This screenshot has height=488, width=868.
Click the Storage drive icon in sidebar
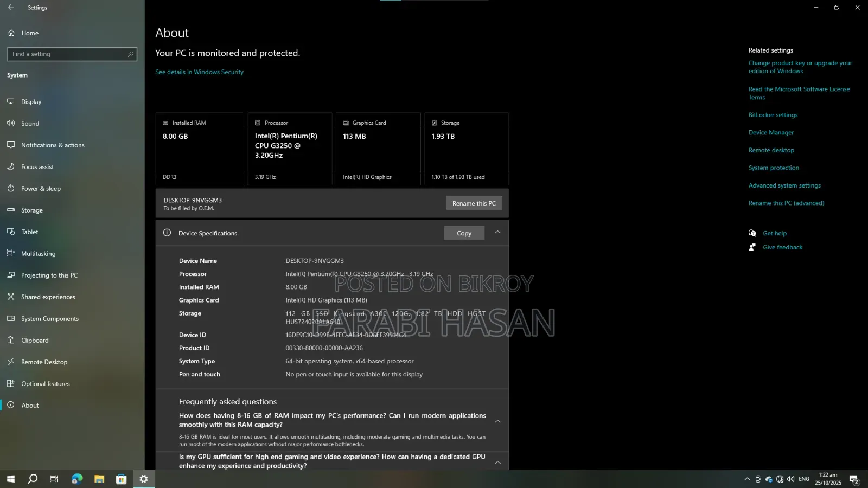[11, 210]
